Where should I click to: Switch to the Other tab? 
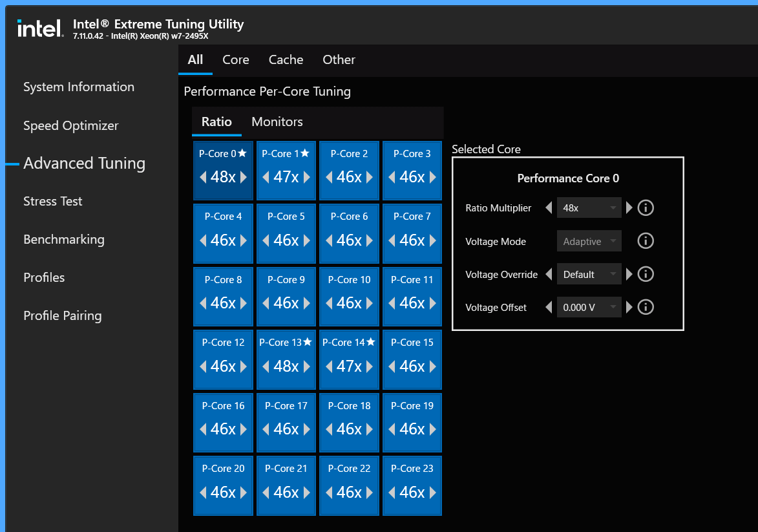339,60
